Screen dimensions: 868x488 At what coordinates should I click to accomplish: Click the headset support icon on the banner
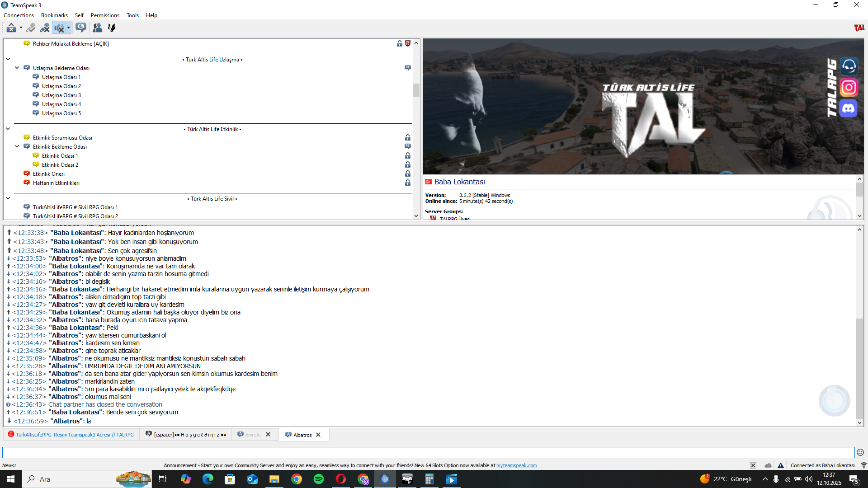tap(849, 66)
